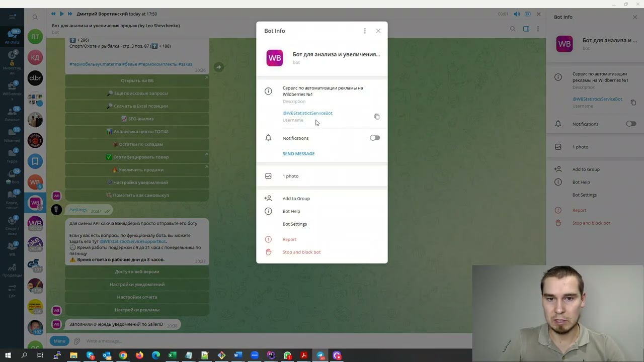The image size is (644, 362).
Task: Play the voice message in the top player
Action: [61, 14]
